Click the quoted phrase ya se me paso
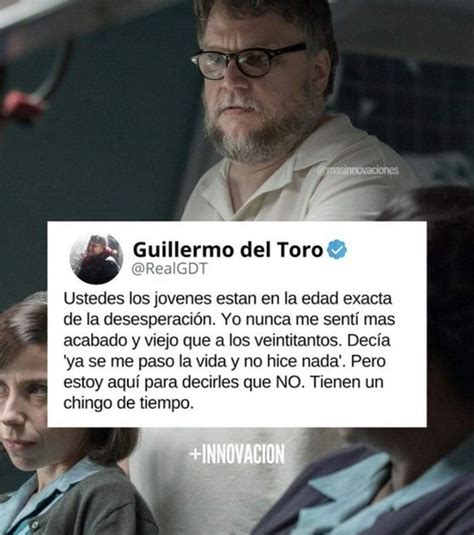This screenshot has width=474, height=535. (120, 361)
